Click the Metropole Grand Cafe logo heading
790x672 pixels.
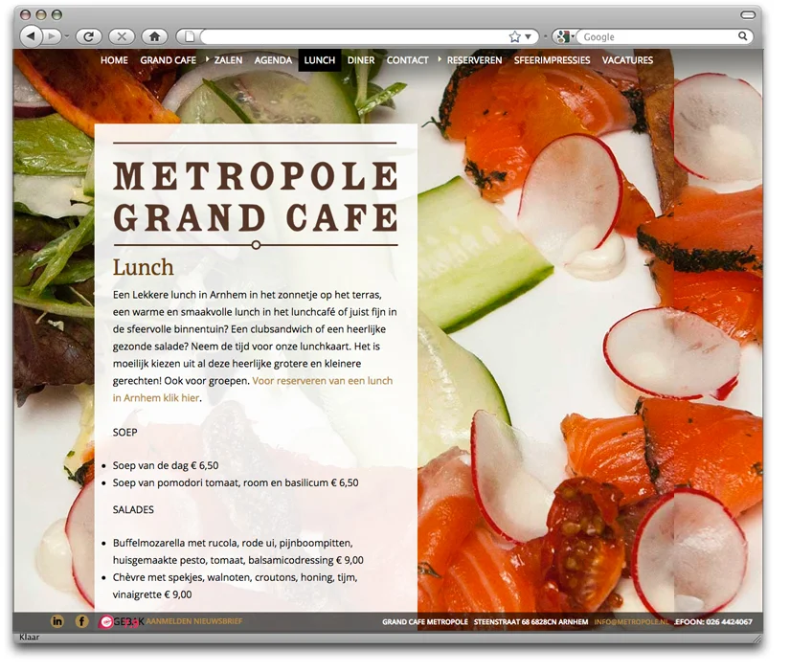256,196
